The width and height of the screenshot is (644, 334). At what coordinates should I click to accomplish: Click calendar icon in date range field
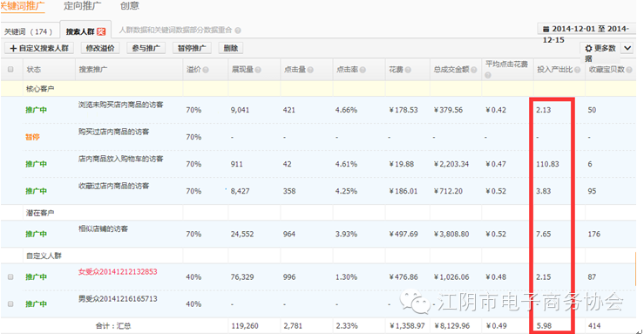[x=546, y=29]
